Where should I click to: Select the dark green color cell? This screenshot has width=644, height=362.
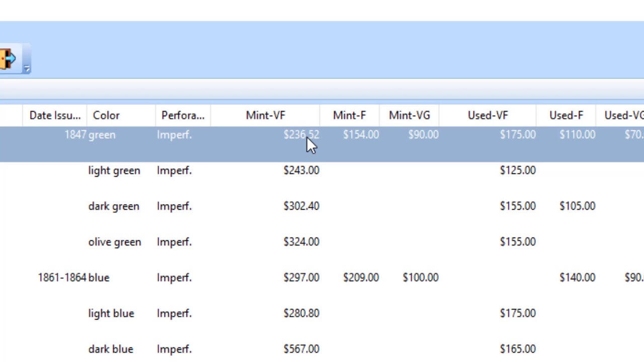(114, 206)
